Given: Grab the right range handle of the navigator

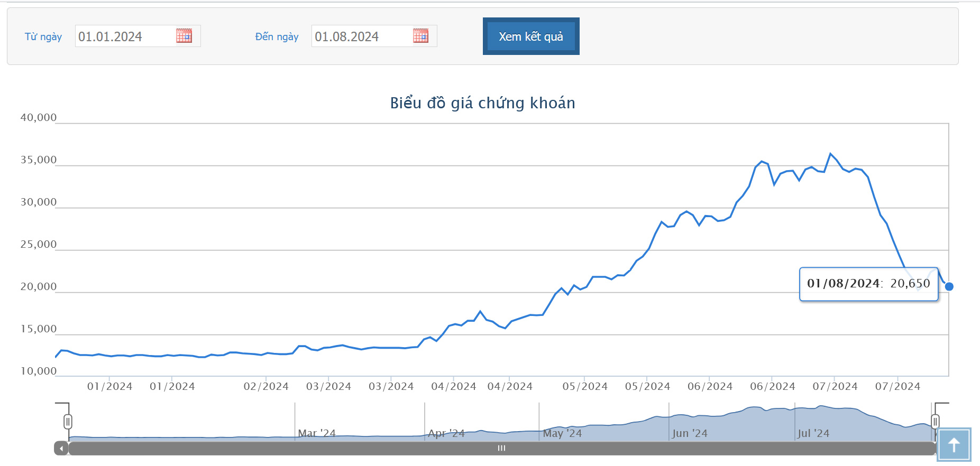Looking at the screenshot, I should coord(935,422).
